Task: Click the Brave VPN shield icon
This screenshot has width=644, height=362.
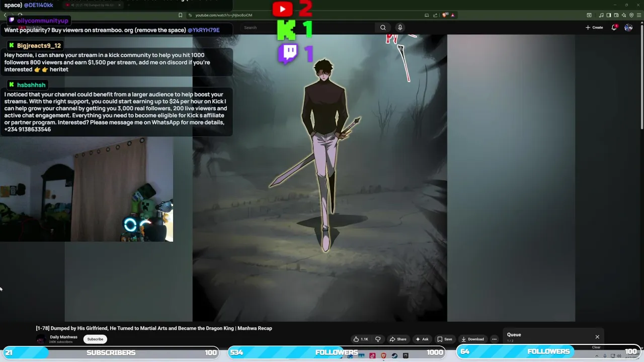Action: [631, 15]
